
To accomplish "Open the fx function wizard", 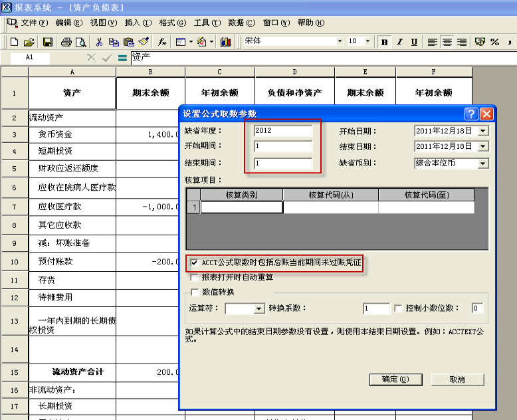I will (x=162, y=42).
